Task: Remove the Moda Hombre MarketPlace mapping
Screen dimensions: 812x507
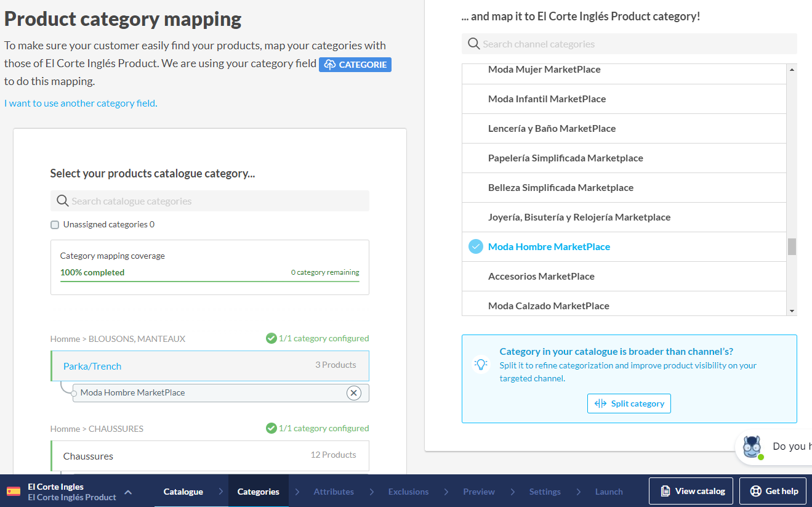Action: pyautogui.click(x=353, y=393)
